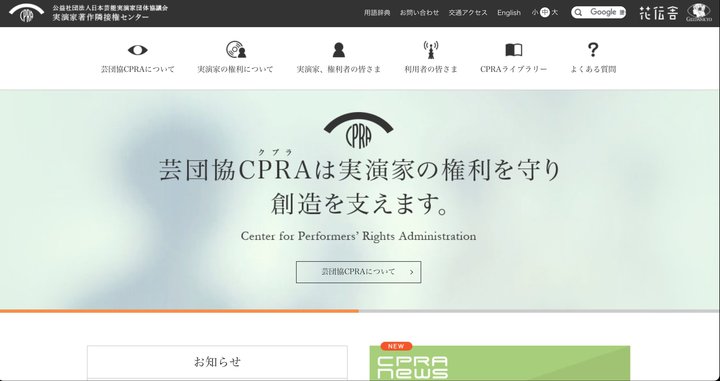Viewport: 720px width, 381px height.
Task: Click the search magnifier icon
Action: click(x=579, y=12)
